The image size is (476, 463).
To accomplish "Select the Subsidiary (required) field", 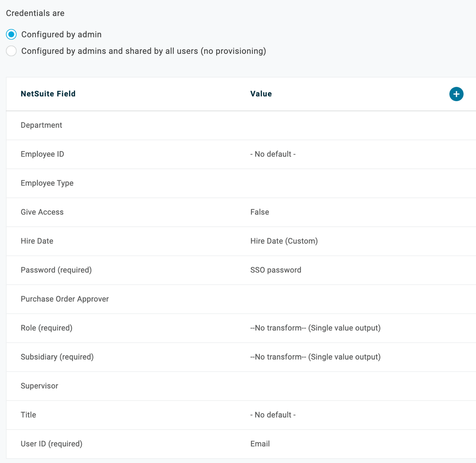I will coord(57,357).
